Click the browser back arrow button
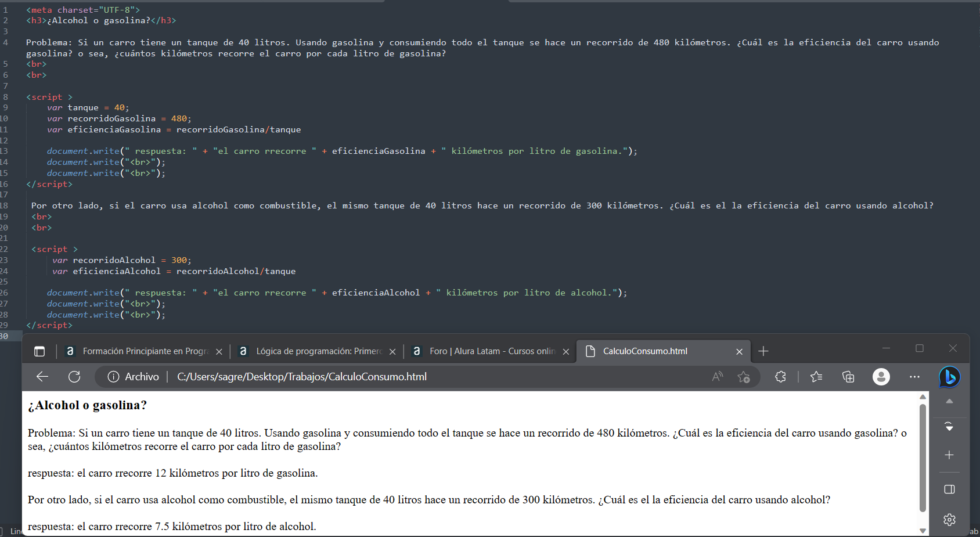Viewport: 980px width, 537px height. [x=42, y=377]
